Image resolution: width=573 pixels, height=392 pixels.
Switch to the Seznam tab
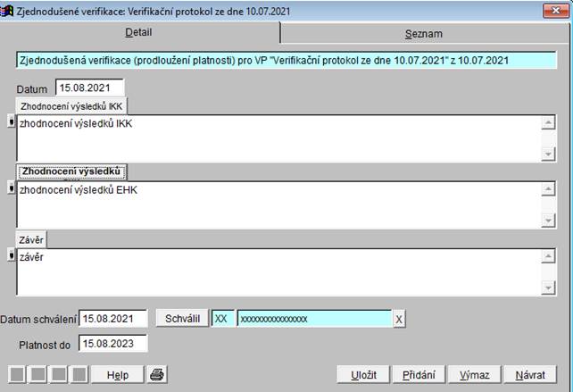(x=423, y=34)
